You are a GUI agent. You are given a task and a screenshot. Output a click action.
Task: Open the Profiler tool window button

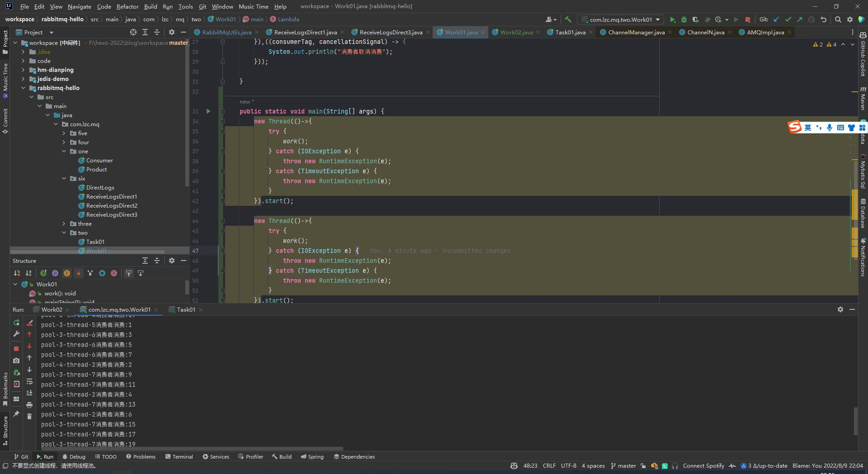(x=250, y=456)
